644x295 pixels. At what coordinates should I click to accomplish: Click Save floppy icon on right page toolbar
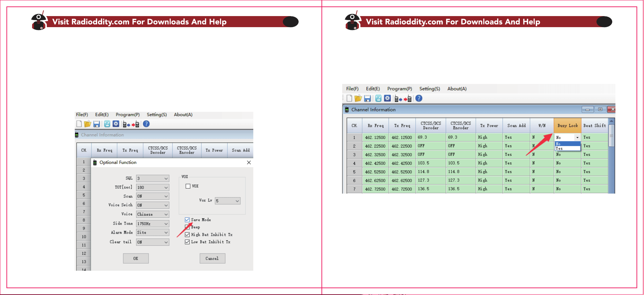coord(367,98)
